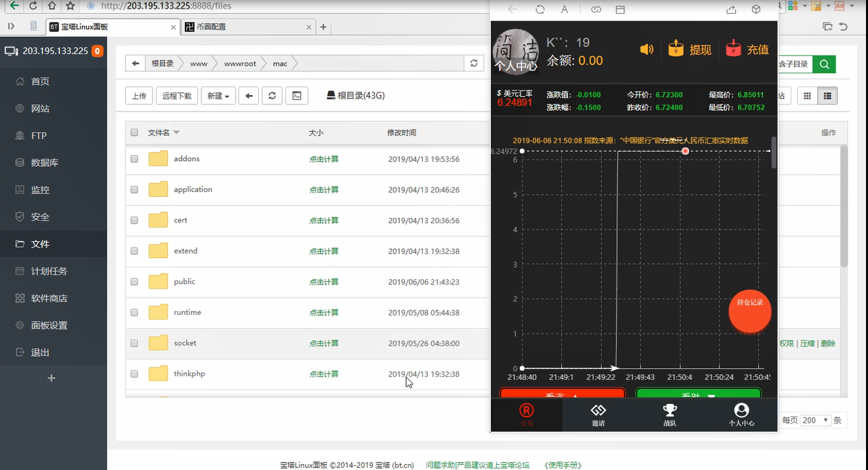Open 邀请 invite icon in bottom bar
This screenshot has width=868, height=470.
coord(598,415)
